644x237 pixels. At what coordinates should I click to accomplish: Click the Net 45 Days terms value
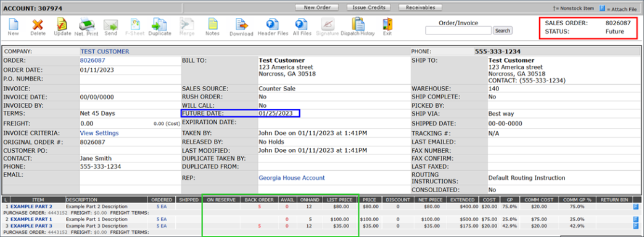(x=97, y=113)
